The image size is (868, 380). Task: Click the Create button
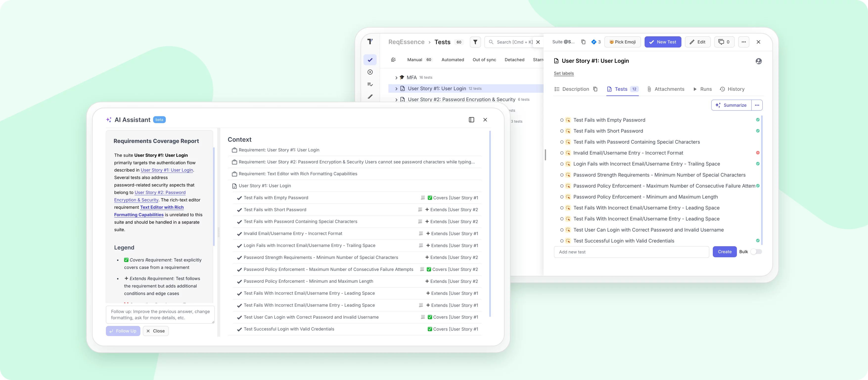pyautogui.click(x=725, y=252)
